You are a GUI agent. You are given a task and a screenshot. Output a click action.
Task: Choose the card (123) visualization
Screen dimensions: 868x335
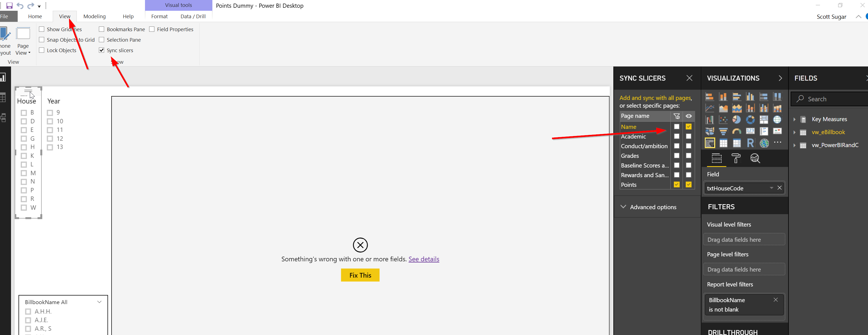(750, 131)
